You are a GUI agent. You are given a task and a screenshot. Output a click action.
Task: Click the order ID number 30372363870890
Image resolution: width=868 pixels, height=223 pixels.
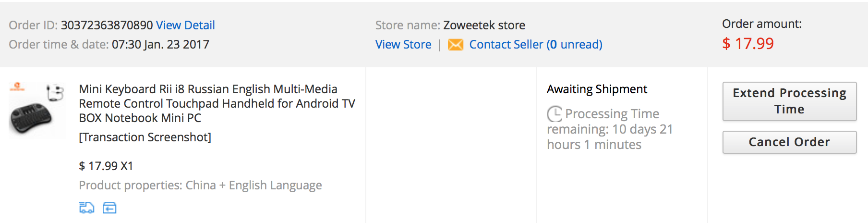click(x=107, y=25)
